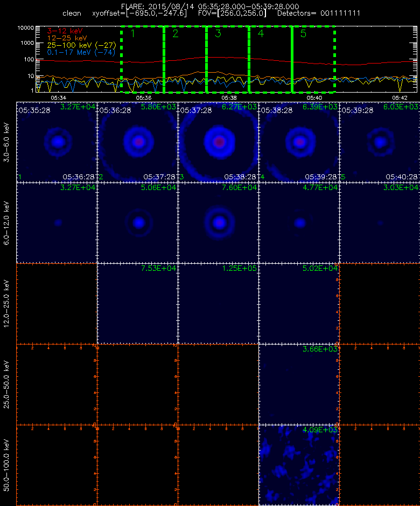Open the 6.0-12.0 keV image for interval 1
The width and height of the screenshot is (420, 506).
[57, 223]
